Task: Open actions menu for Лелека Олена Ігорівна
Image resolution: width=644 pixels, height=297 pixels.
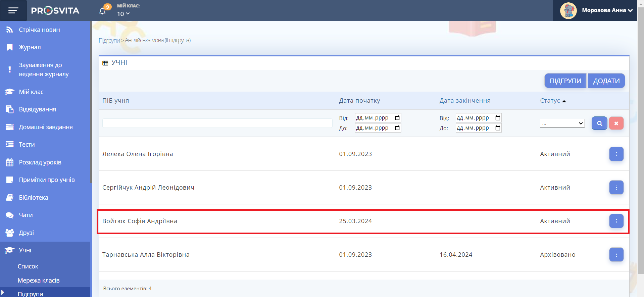Action: pyautogui.click(x=616, y=154)
